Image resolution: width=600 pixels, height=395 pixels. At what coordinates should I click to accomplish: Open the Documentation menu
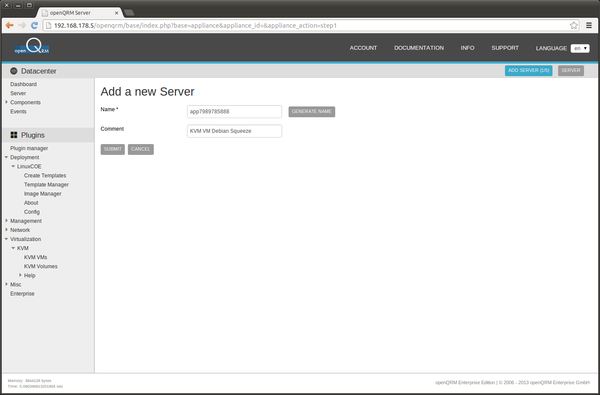[419, 48]
